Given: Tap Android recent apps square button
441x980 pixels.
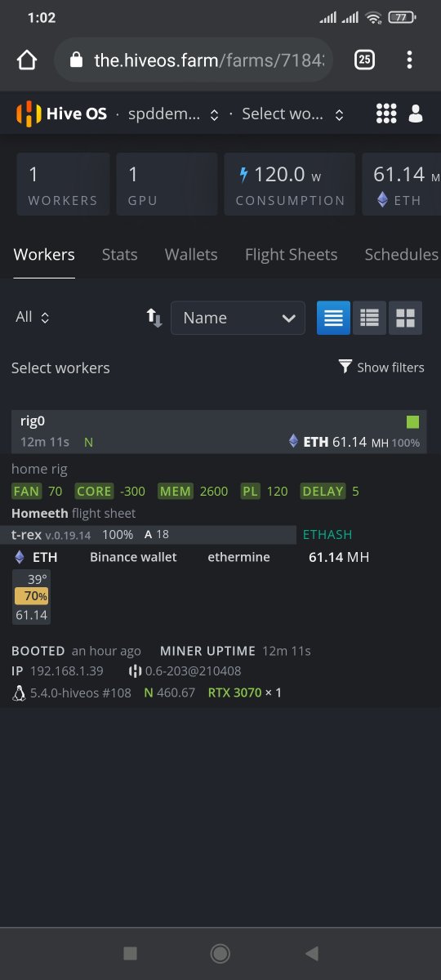Looking at the screenshot, I should click(130, 953).
